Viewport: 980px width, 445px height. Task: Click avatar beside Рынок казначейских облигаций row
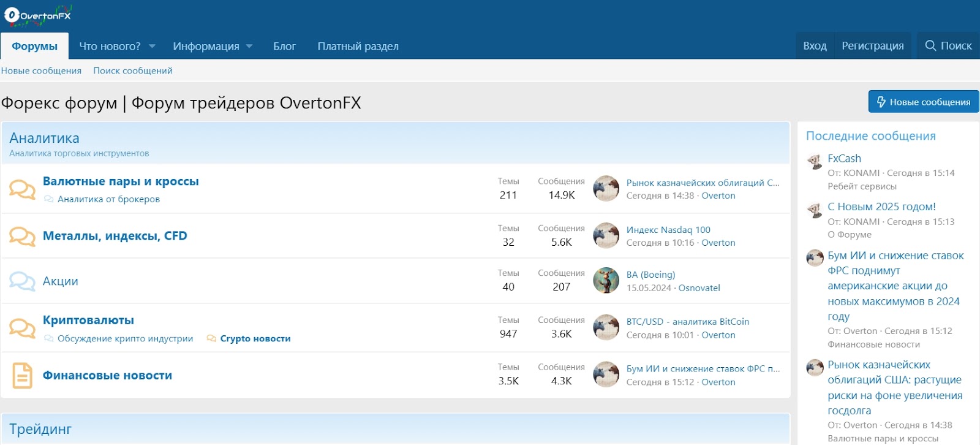[x=606, y=189]
